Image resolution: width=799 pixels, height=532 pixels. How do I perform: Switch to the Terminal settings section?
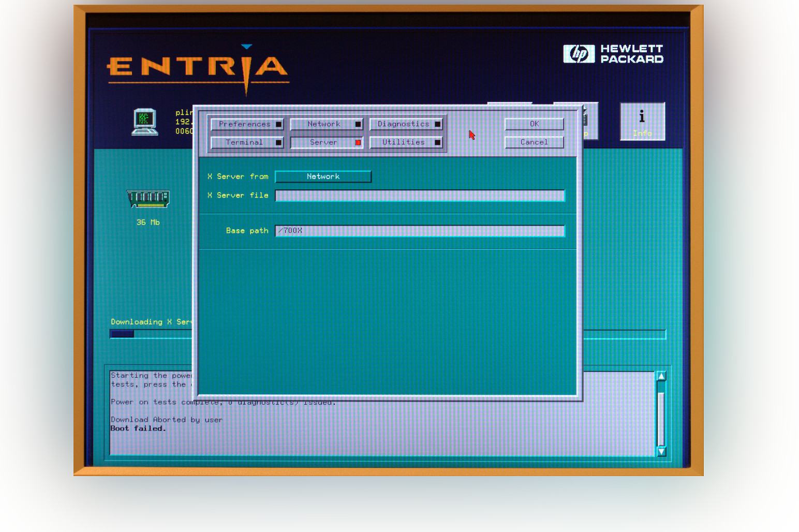tap(244, 142)
